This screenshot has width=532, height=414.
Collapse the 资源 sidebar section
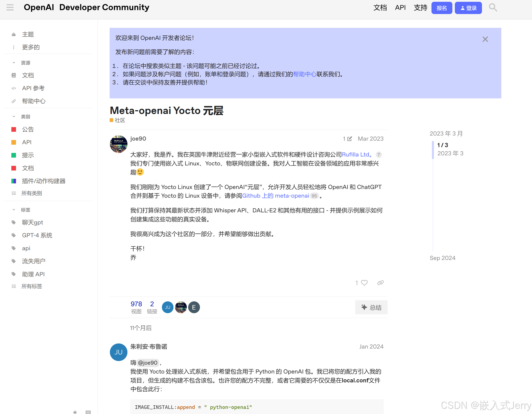(14, 62)
